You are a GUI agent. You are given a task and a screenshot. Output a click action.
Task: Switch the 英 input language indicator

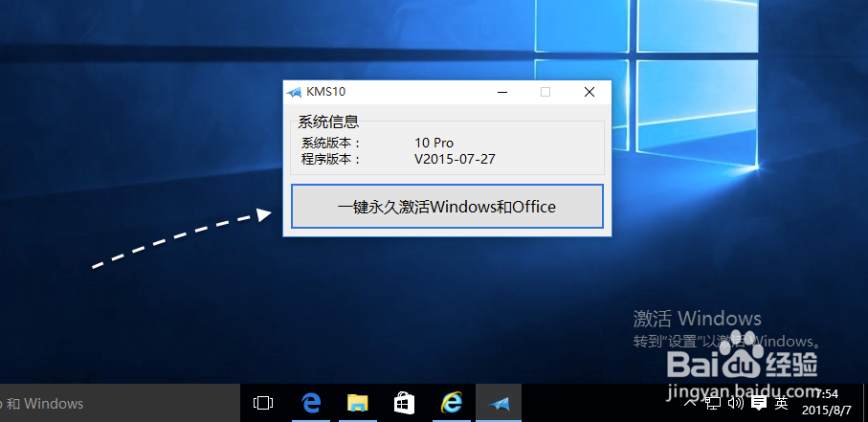781,403
